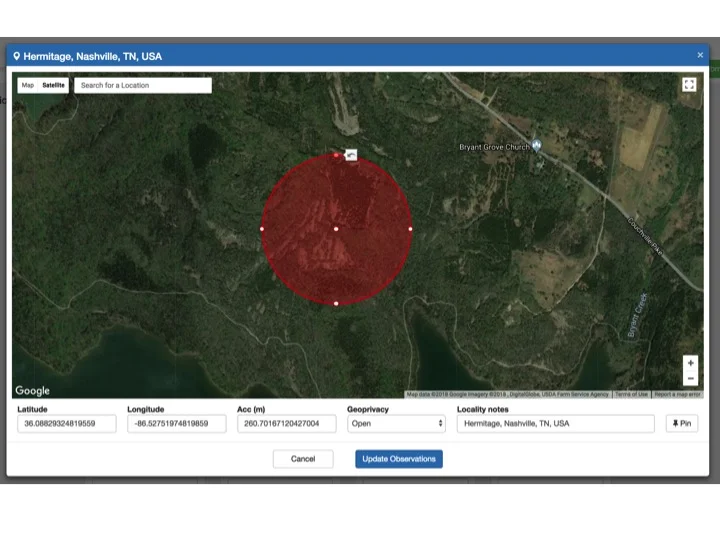Screen dimensions: 720x540
Task: Close the location dialog with X
Action: 700,55
